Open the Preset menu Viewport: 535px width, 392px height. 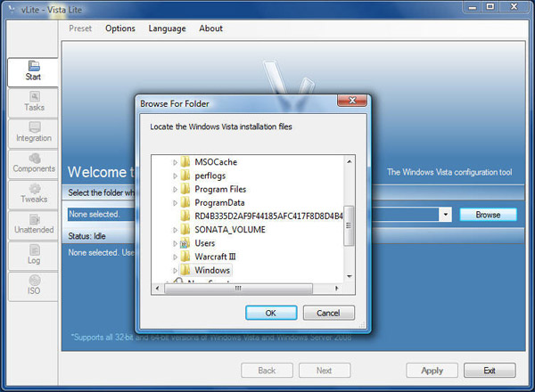(x=80, y=29)
